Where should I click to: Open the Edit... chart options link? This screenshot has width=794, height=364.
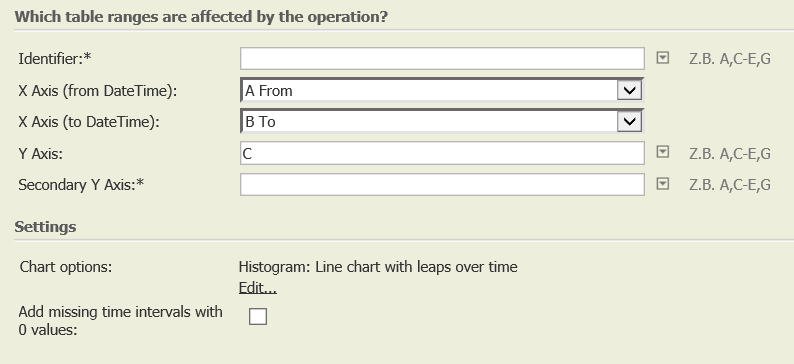point(258,288)
